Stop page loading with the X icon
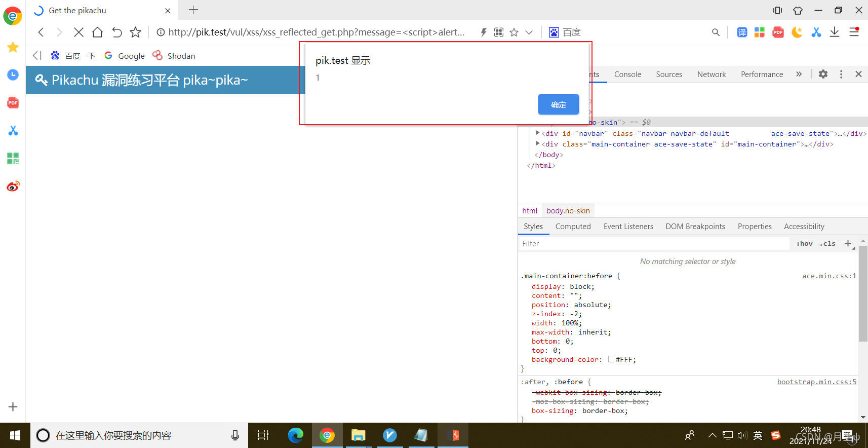This screenshot has height=448, width=868. (x=78, y=32)
